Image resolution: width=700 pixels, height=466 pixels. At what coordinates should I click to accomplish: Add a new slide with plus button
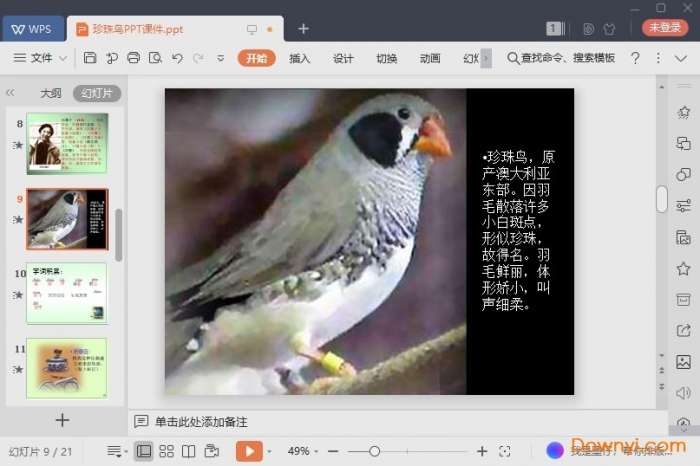pyautogui.click(x=62, y=420)
